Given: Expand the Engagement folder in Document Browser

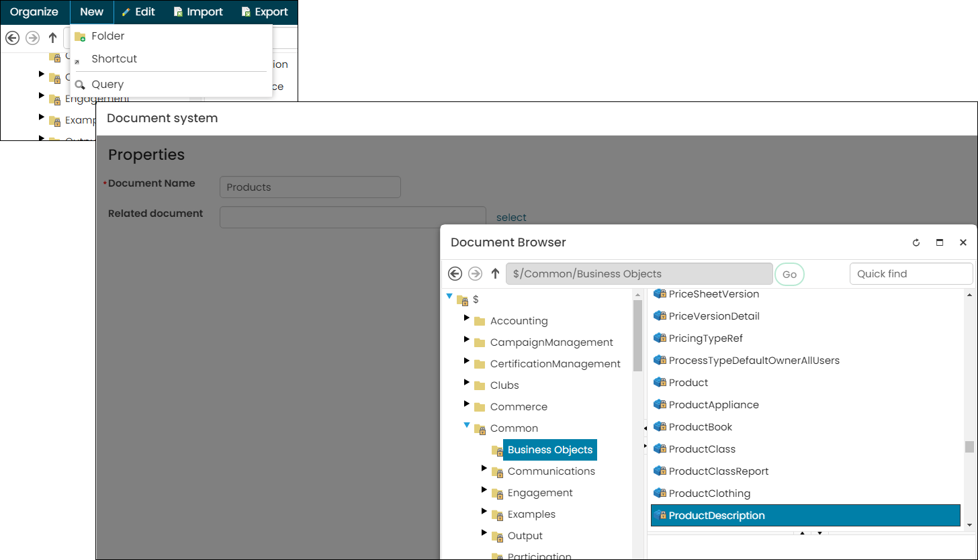Looking at the screenshot, I should 484,489.
